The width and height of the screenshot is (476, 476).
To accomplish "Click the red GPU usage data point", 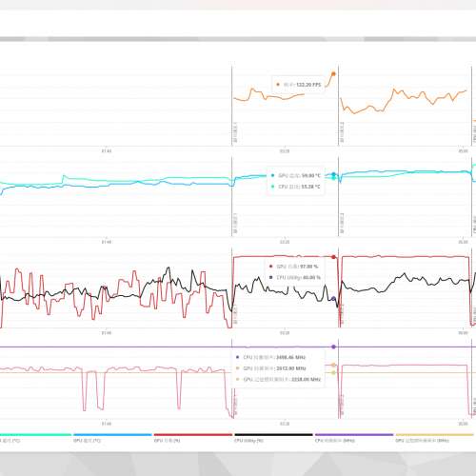I will tap(333, 257).
